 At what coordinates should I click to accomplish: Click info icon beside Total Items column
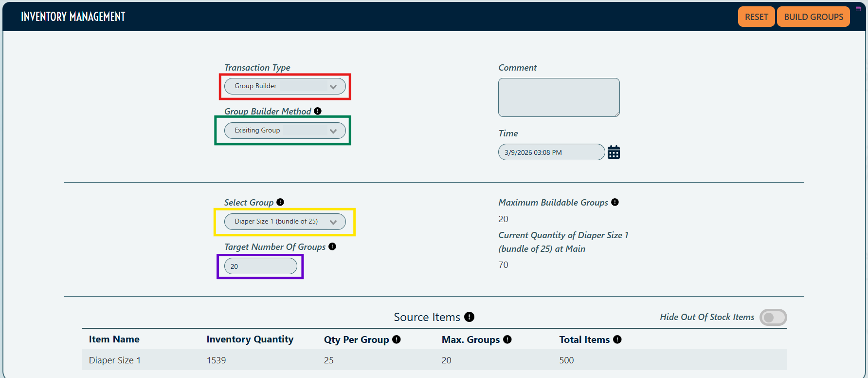click(617, 340)
